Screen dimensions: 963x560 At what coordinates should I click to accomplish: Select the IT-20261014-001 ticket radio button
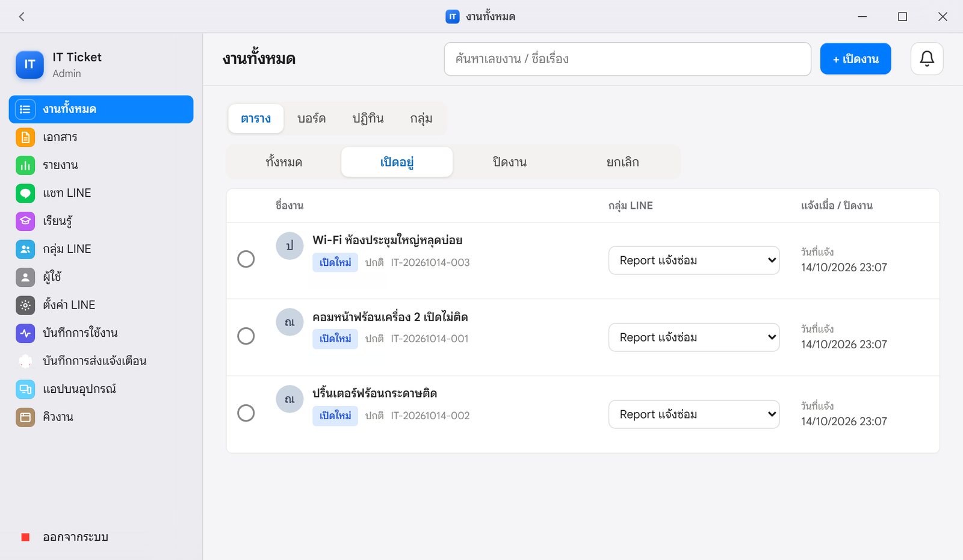coord(246,336)
